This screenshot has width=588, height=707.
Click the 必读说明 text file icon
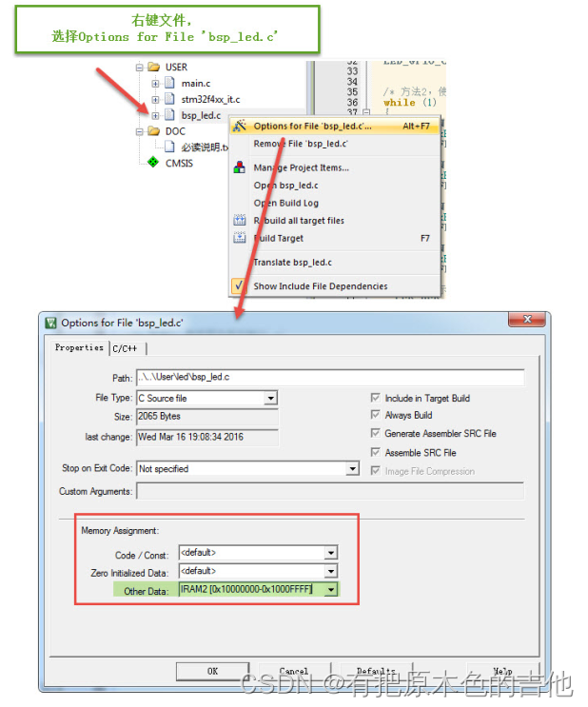pyautogui.click(x=169, y=147)
